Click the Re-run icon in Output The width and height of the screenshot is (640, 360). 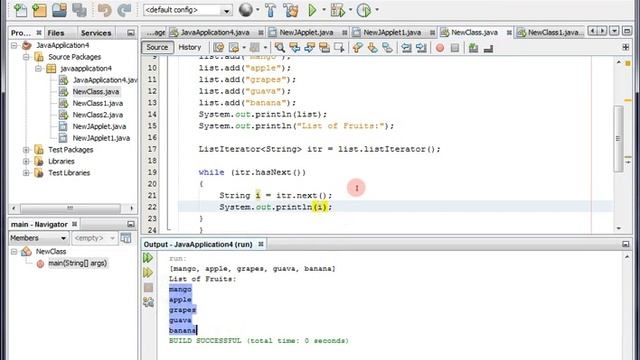[x=148, y=258]
